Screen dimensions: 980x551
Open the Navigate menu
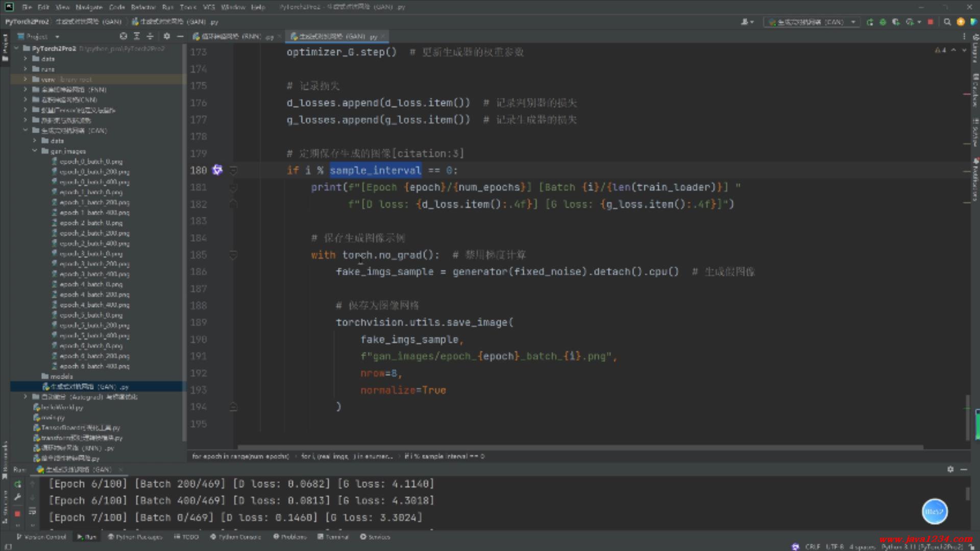click(x=89, y=7)
